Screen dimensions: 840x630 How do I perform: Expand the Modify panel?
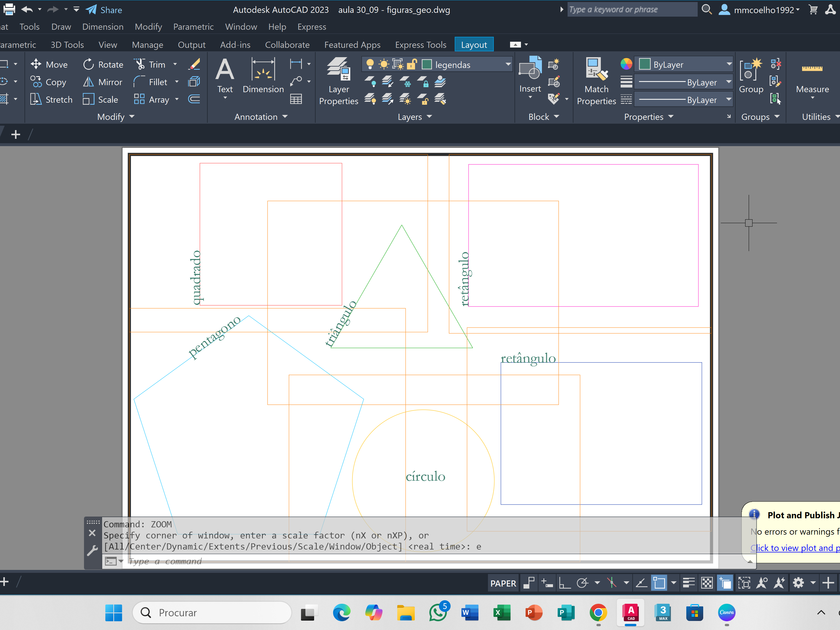pyautogui.click(x=116, y=117)
